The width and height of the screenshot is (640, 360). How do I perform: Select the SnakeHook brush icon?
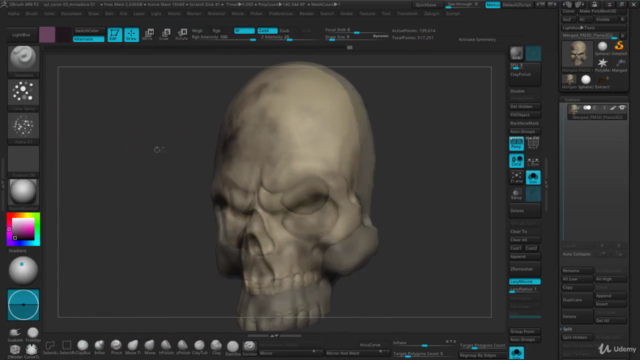[x=15, y=334]
